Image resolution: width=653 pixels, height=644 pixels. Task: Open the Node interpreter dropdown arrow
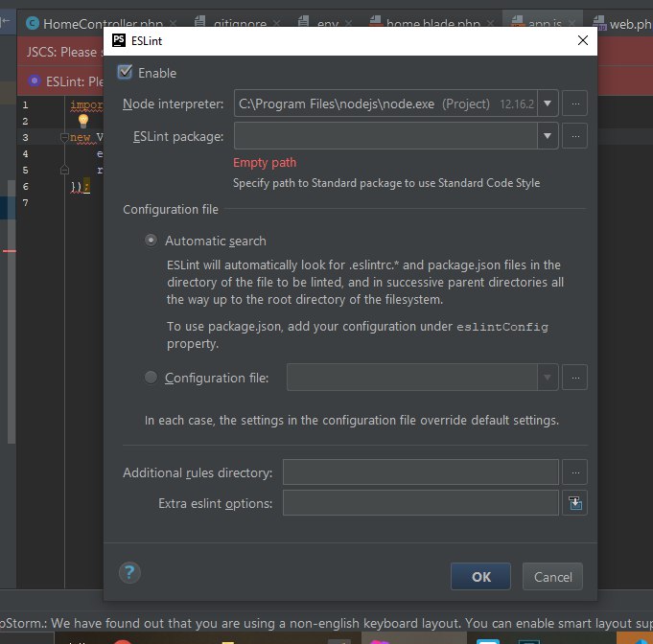(x=548, y=103)
